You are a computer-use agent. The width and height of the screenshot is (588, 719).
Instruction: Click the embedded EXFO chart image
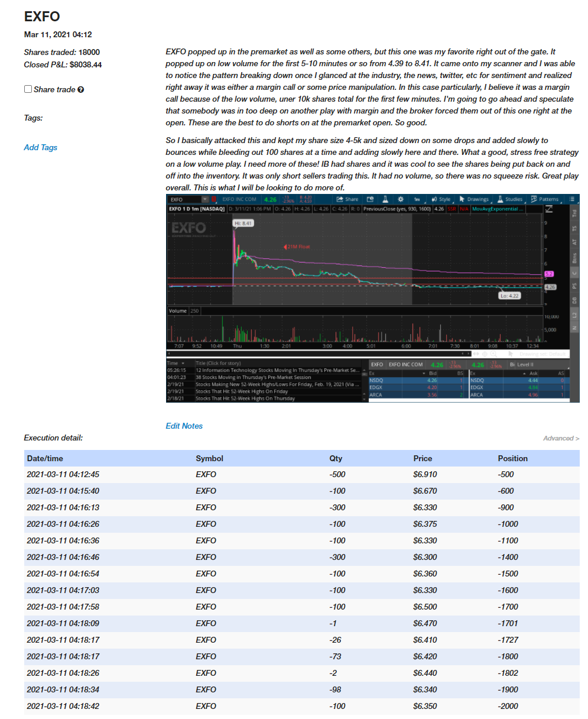click(373, 298)
